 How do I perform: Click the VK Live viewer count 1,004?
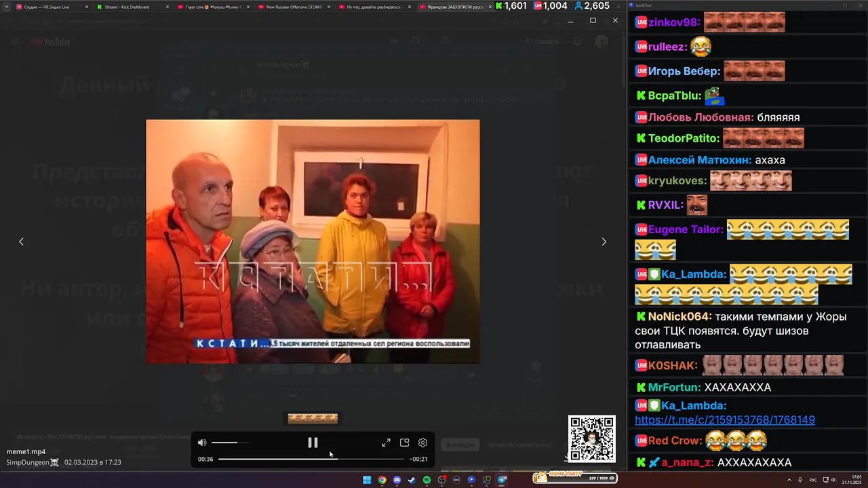(x=551, y=6)
